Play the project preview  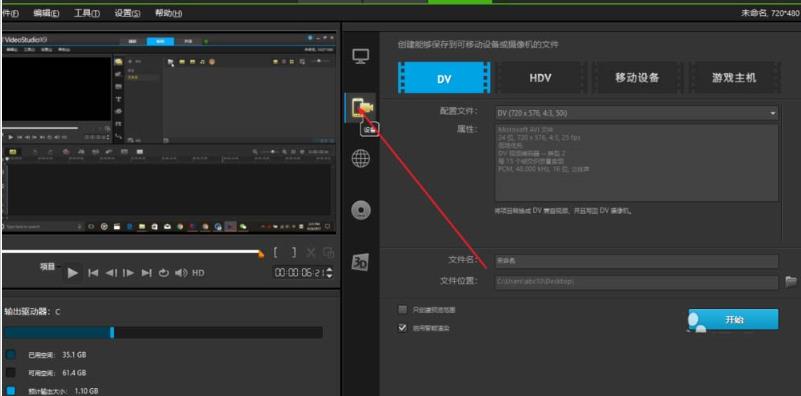click(73, 273)
